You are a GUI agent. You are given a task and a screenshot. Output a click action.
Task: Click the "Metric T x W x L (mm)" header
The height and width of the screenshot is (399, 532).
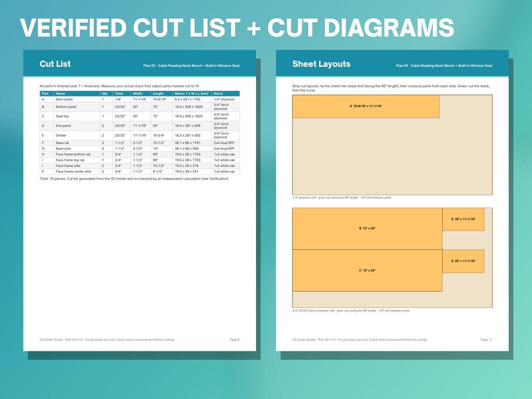(192, 94)
